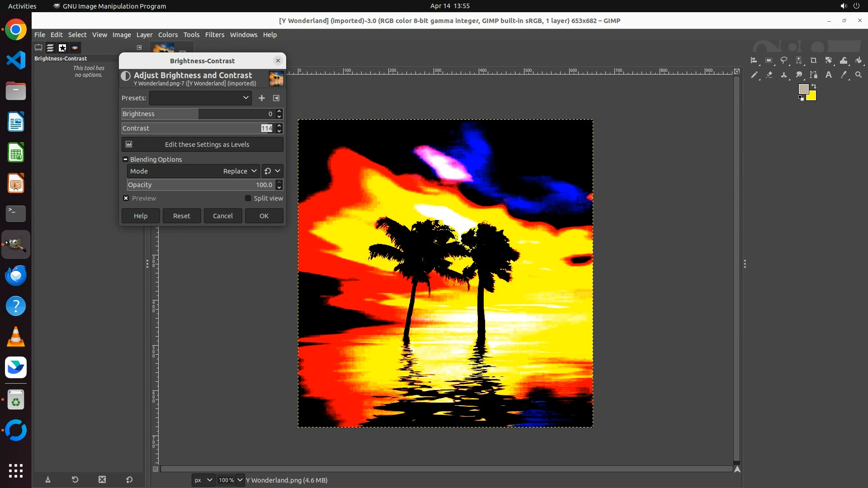
Task: Select the Color Picker eyedropper tool
Action: click(844, 75)
